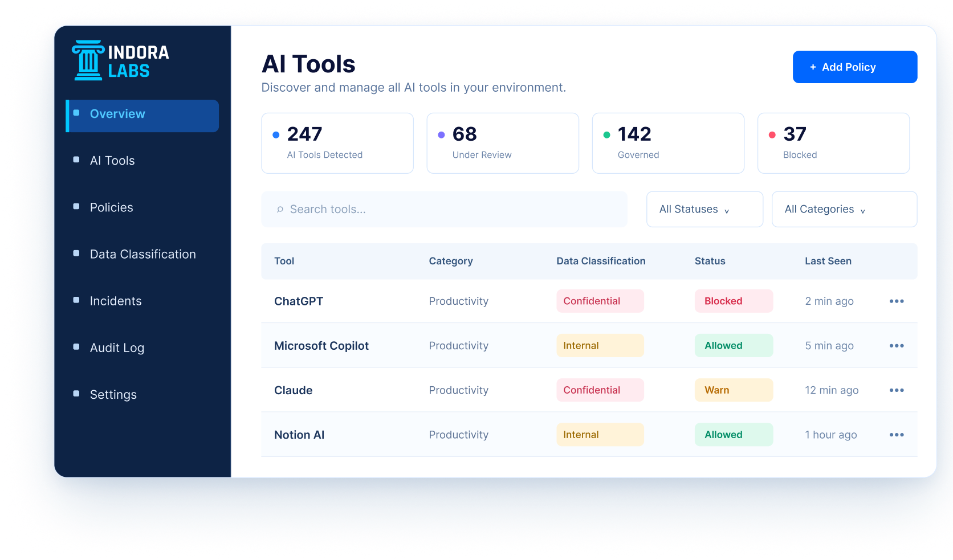Select the 142 Governed card
953x560 pixels.
[668, 143]
